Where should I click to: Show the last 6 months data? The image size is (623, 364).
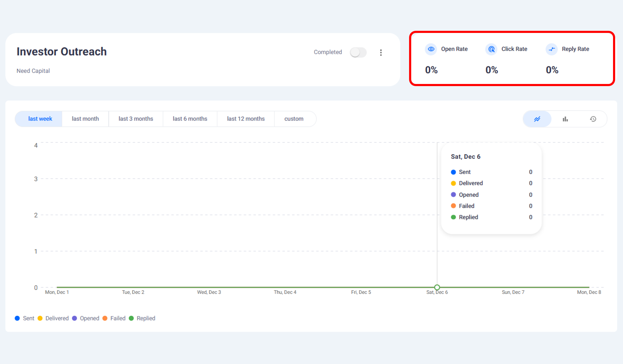pyautogui.click(x=190, y=119)
